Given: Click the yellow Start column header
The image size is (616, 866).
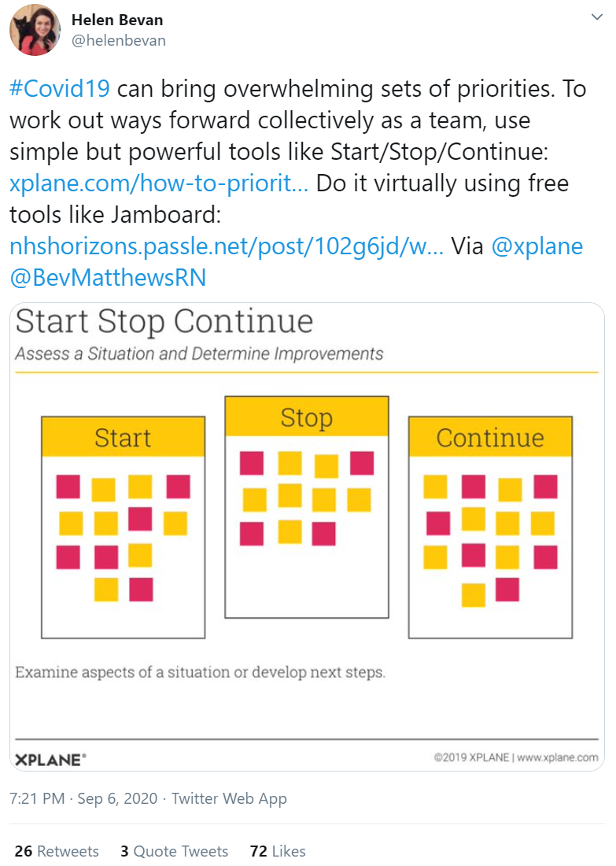Looking at the screenshot, I should point(123,437).
